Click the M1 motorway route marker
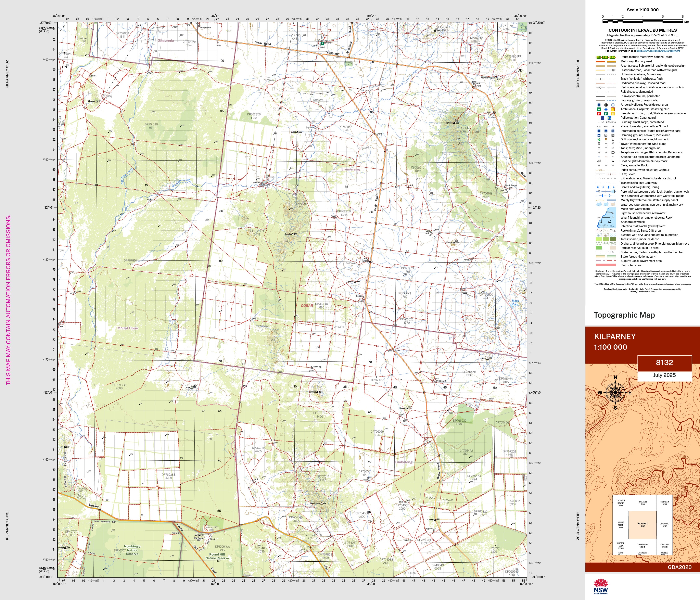The width and height of the screenshot is (700, 600). point(599,57)
